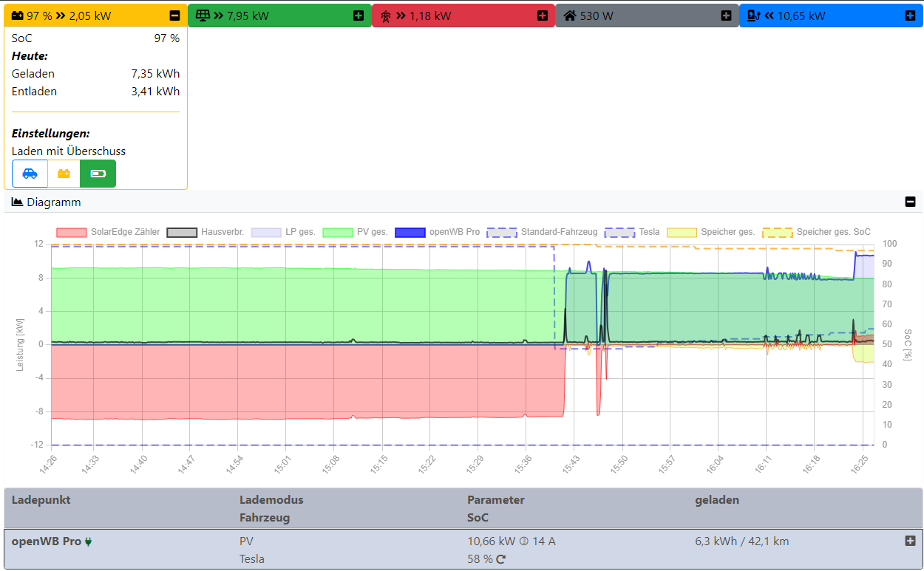
Task: Click the SoC [%] axis label
Action: 906,345
